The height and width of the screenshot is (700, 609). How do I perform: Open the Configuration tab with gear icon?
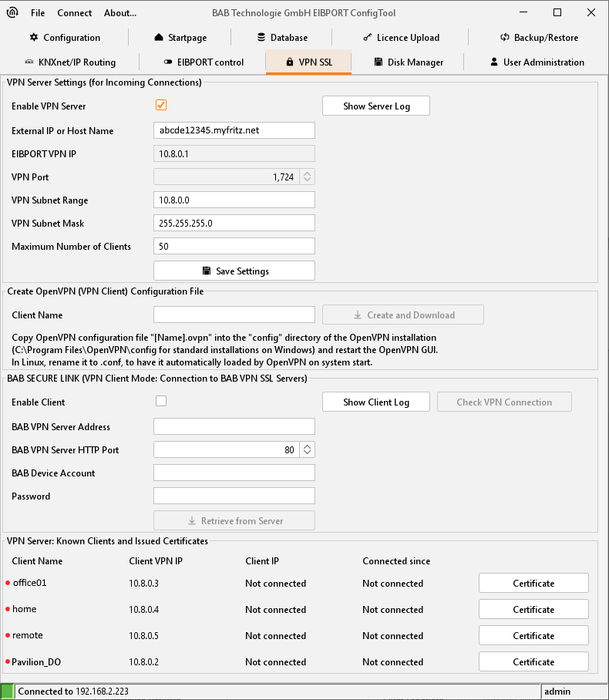click(65, 37)
